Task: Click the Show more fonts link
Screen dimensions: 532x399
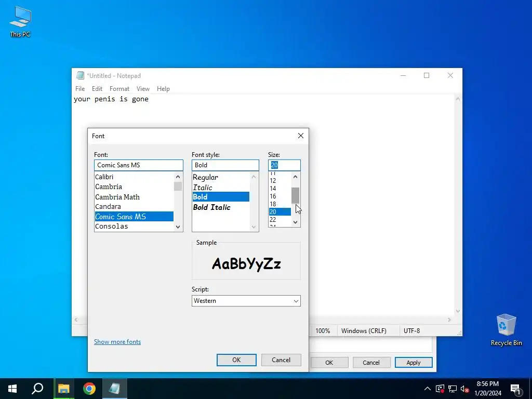Action: pos(117,342)
